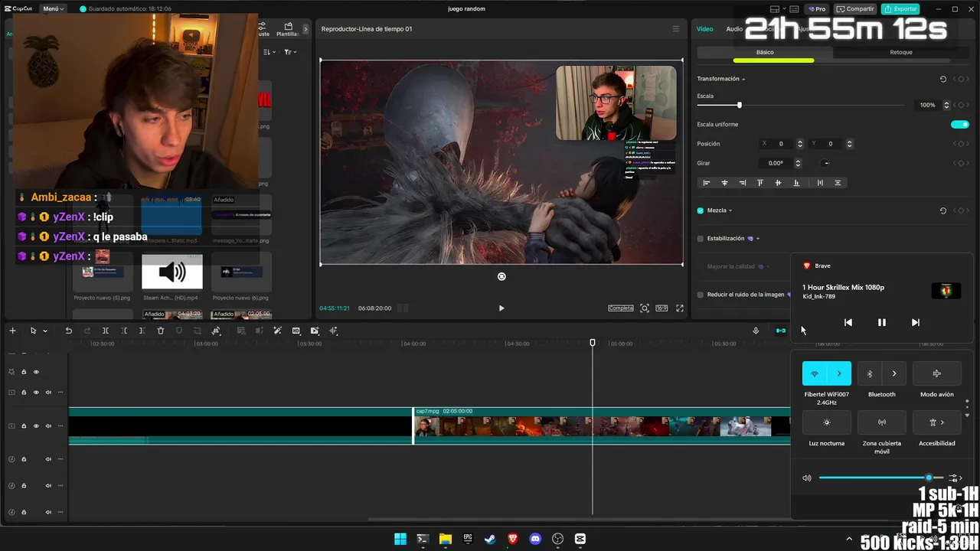Toggle Luz nocturna in quick settings

coord(827,422)
